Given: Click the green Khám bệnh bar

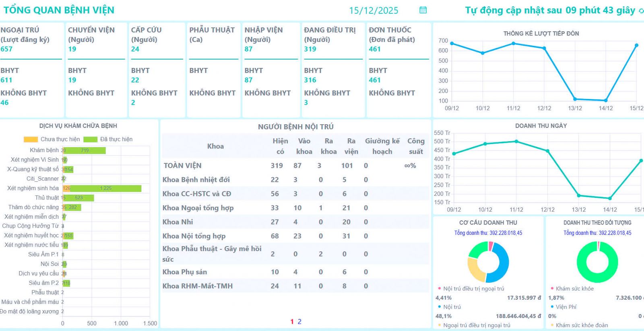Looking at the screenshot, I should pyautogui.click(x=85, y=150).
